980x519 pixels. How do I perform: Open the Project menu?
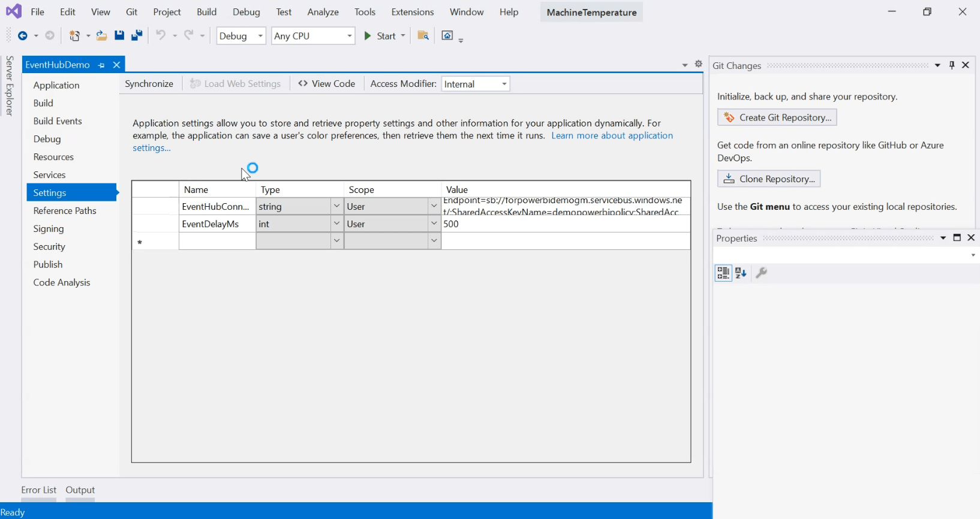[x=167, y=12]
